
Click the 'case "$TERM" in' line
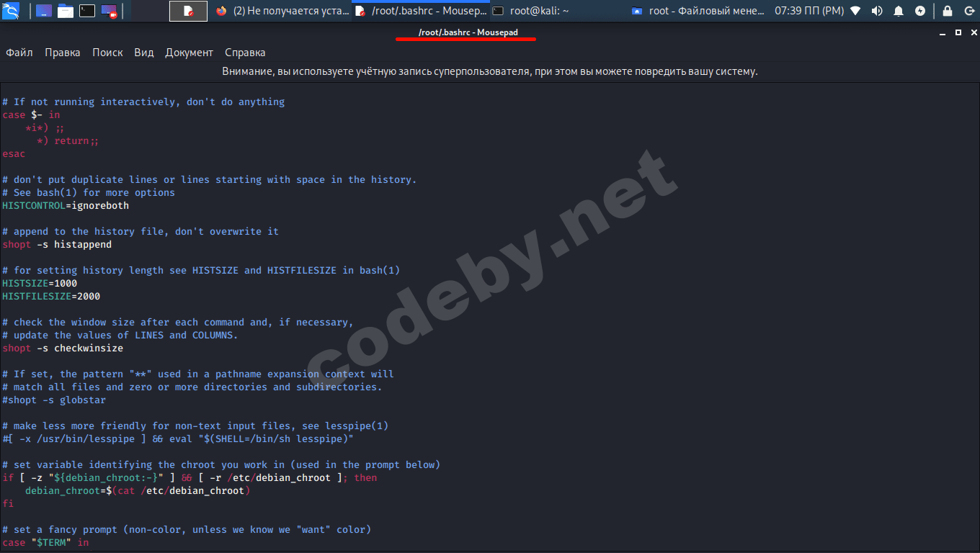pos(45,542)
